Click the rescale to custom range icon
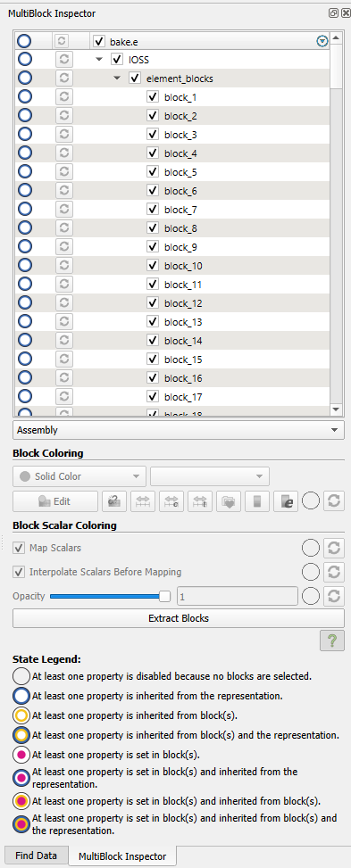This screenshot has width=351, height=868. 171,501
